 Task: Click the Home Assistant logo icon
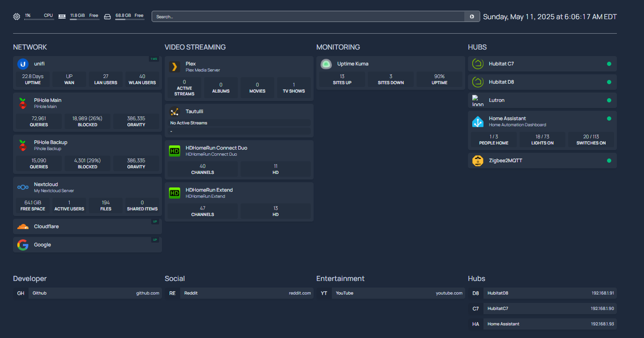pyautogui.click(x=478, y=122)
